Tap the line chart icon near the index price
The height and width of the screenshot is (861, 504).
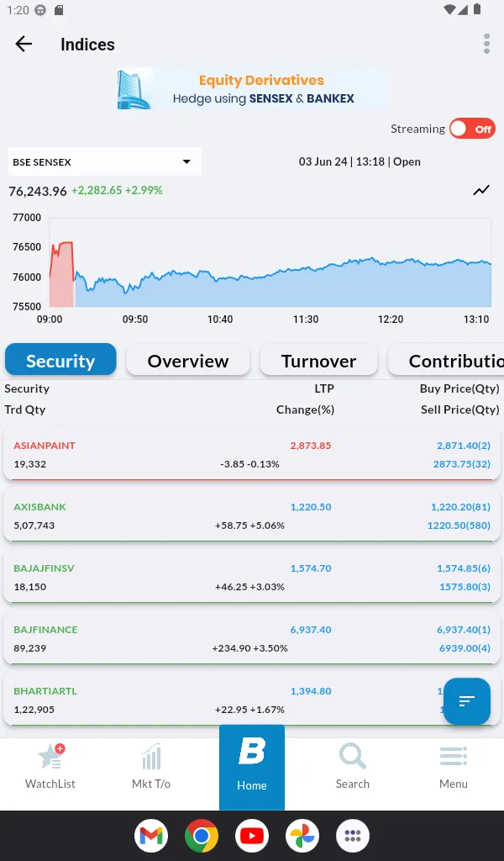tap(481, 190)
